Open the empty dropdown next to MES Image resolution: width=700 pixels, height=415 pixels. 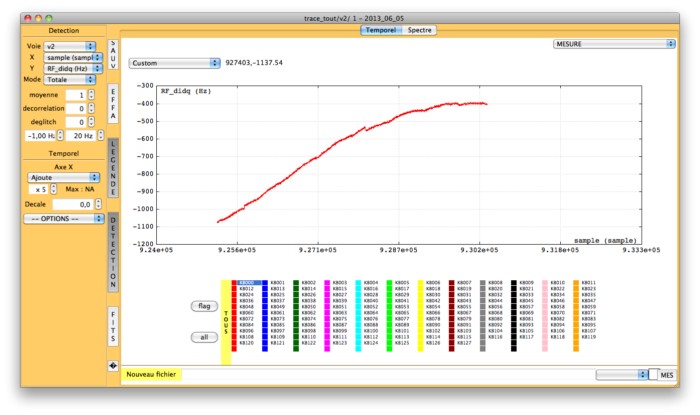[x=622, y=374]
